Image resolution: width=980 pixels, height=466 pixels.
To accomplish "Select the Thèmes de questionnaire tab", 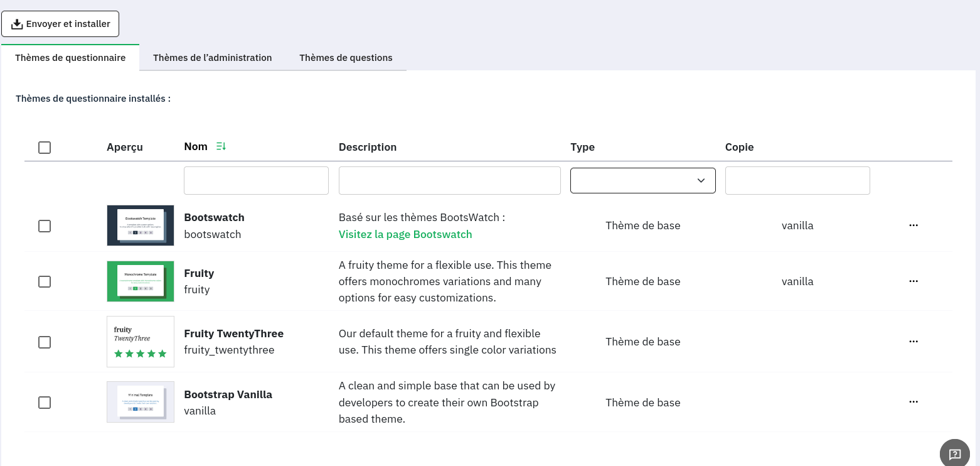I will tap(70, 58).
